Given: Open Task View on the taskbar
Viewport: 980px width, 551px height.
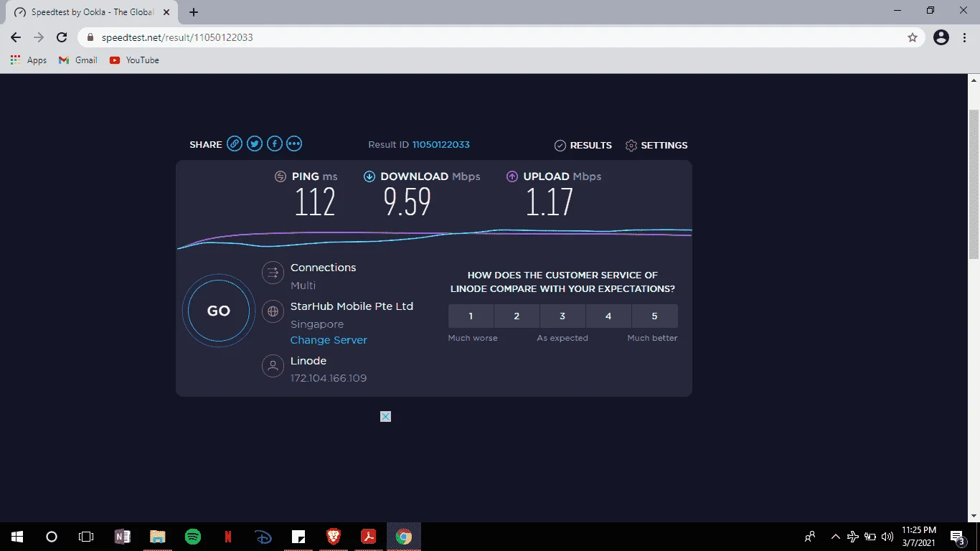Looking at the screenshot, I should tap(86, 537).
